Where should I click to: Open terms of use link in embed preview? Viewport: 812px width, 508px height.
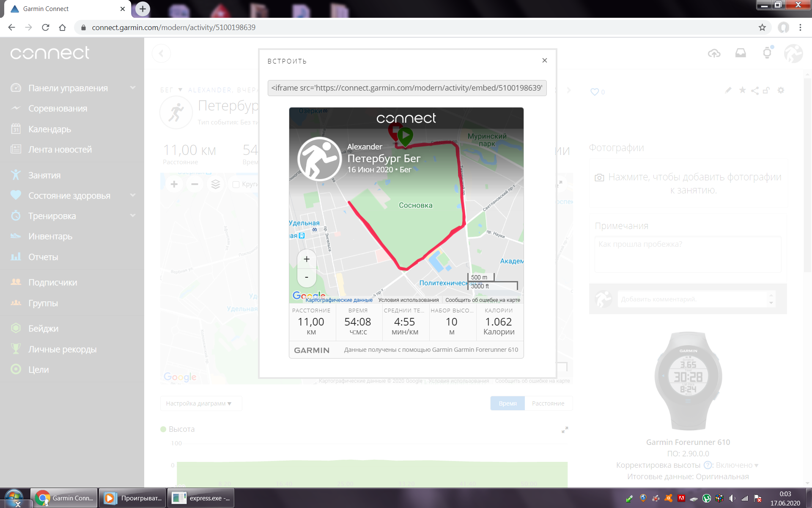tap(409, 300)
